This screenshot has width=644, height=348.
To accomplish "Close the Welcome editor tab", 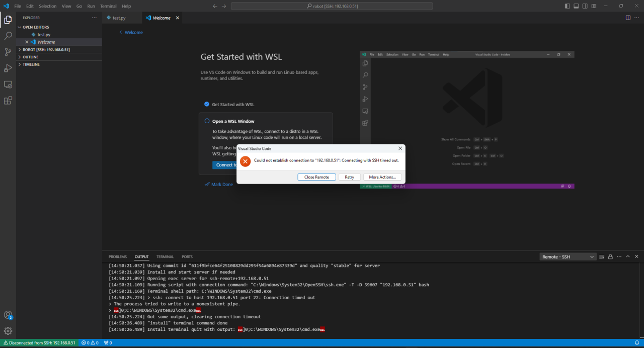I will tap(177, 18).
